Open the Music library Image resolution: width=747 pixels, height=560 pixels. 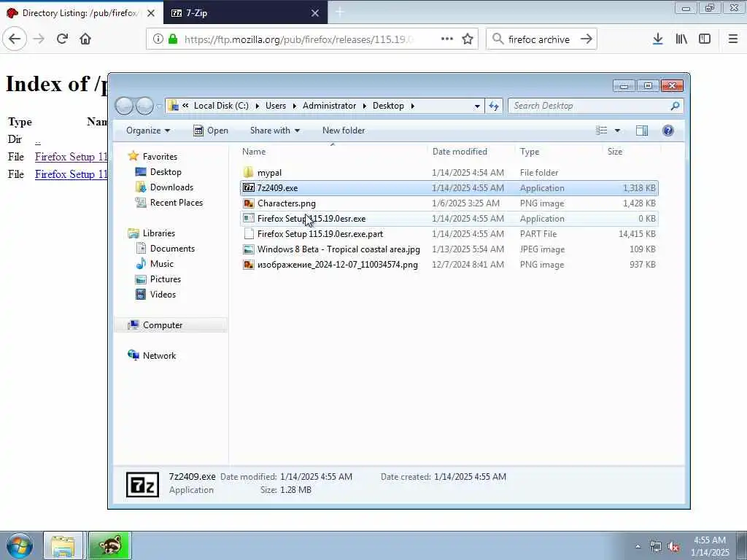pos(155,263)
